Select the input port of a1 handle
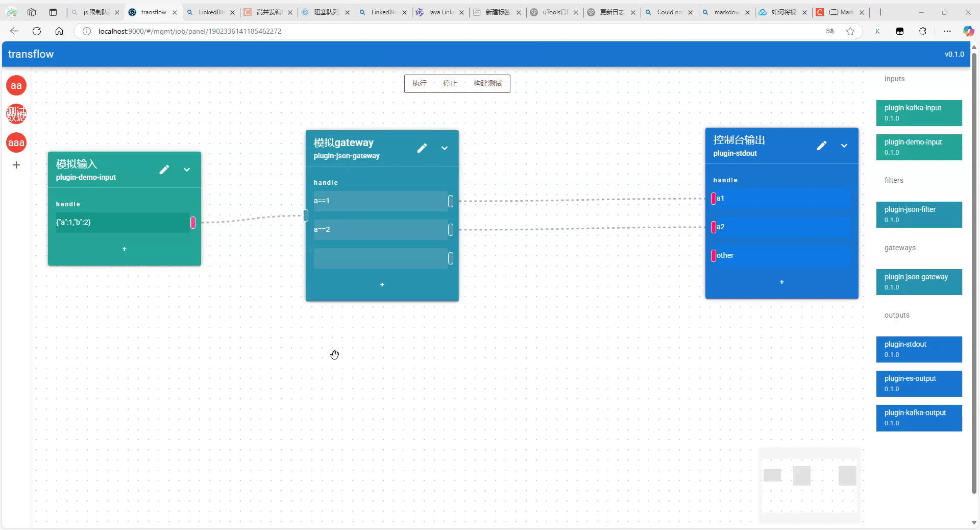This screenshot has height=530, width=980. point(713,199)
